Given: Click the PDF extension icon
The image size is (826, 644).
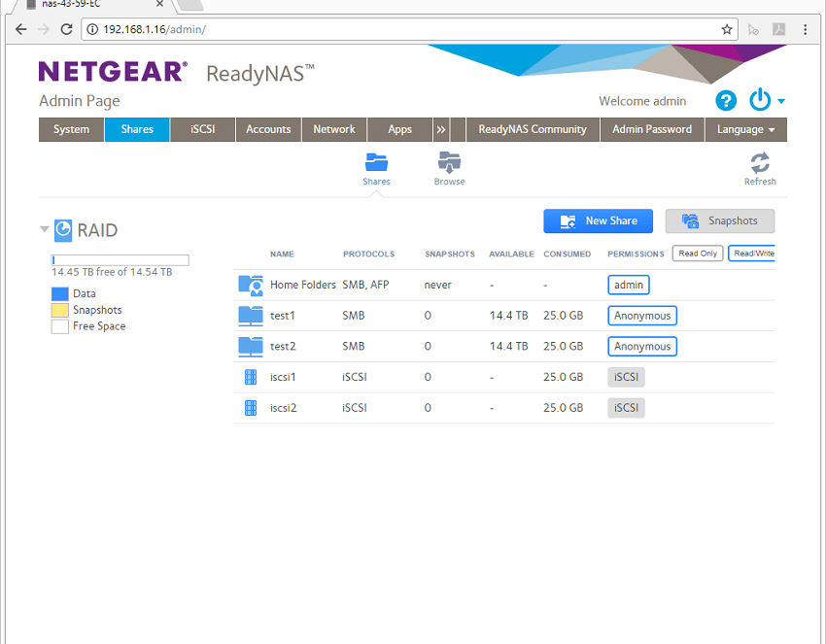Looking at the screenshot, I should point(778,29).
